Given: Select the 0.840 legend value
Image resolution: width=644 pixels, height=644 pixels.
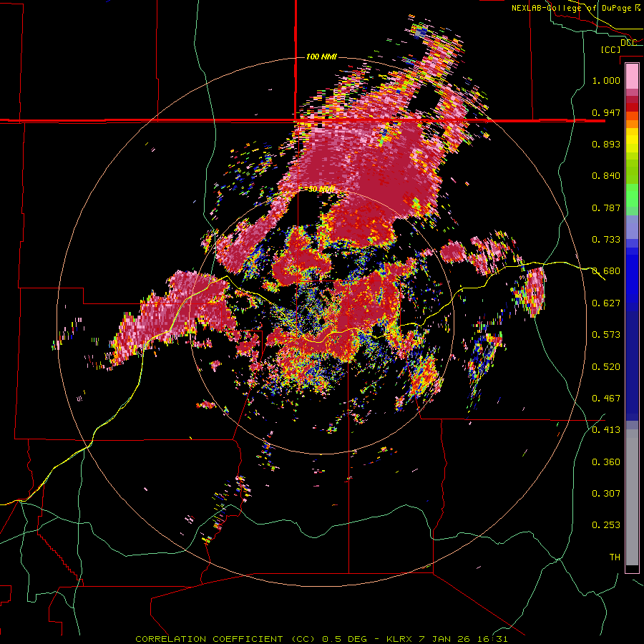Looking at the screenshot, I should point(606,176).
